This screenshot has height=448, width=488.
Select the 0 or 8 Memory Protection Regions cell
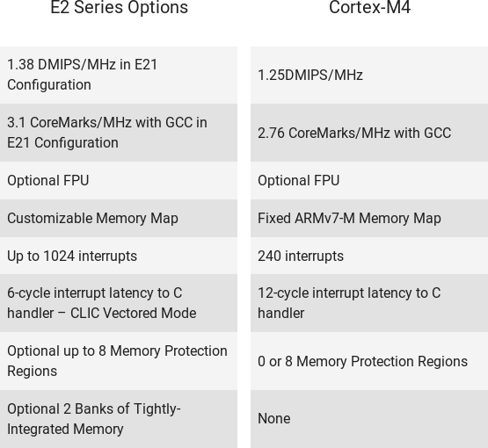(369, 361)
